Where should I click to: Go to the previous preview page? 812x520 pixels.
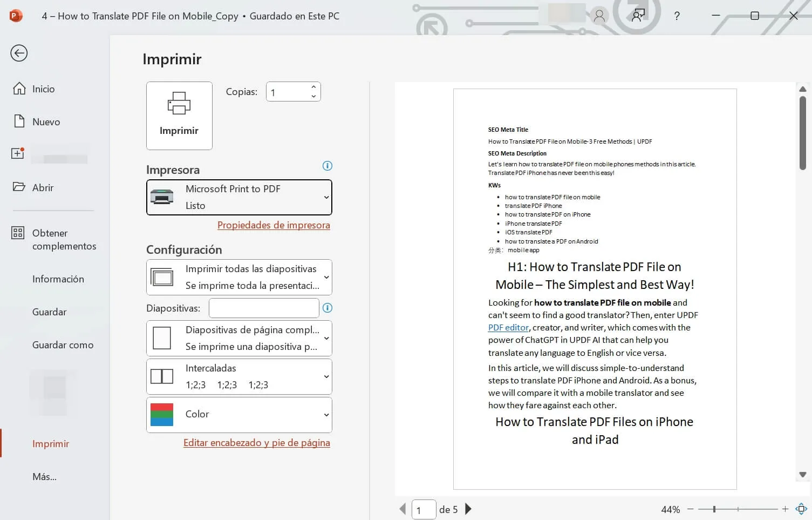[x=402, y=509]
